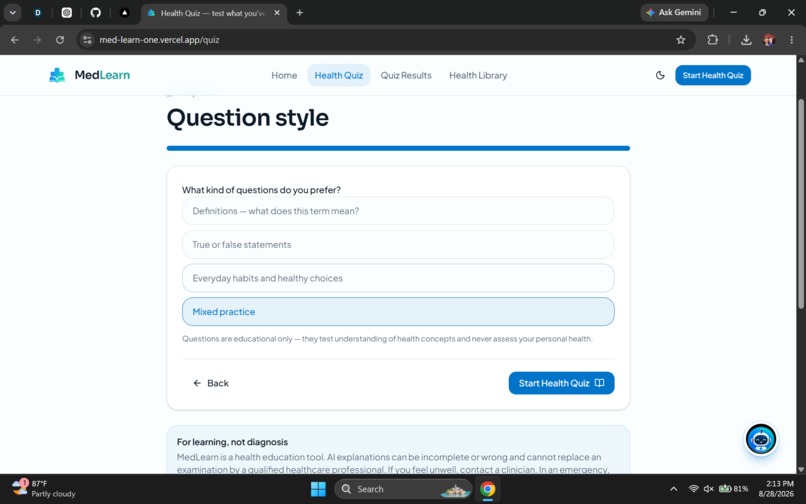
Task: Open the Chrome downloads icon
Action: click(x=746, y=40)
